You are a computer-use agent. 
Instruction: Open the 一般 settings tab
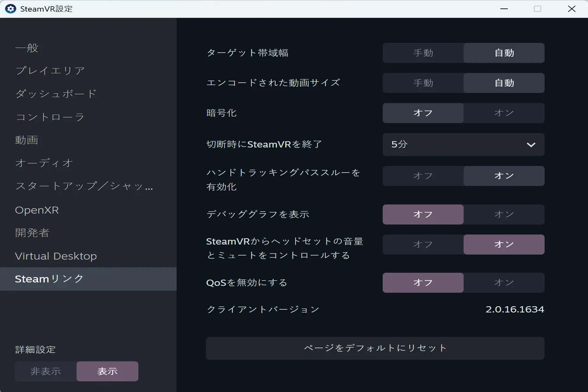27,48
